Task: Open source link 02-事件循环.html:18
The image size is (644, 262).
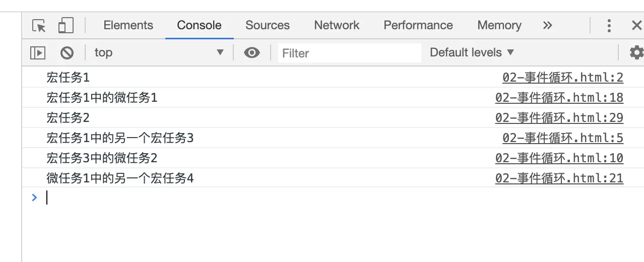Action: click(x=559, y=98)
